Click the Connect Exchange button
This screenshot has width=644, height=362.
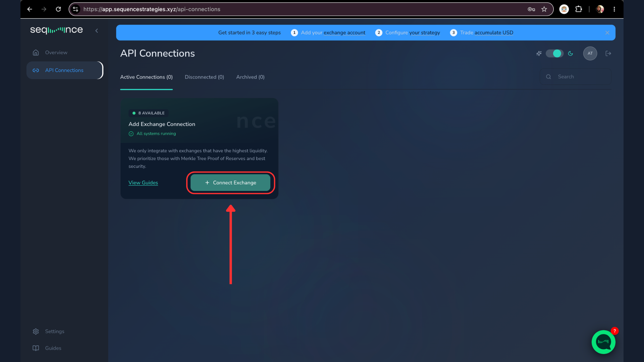[230, 183]
